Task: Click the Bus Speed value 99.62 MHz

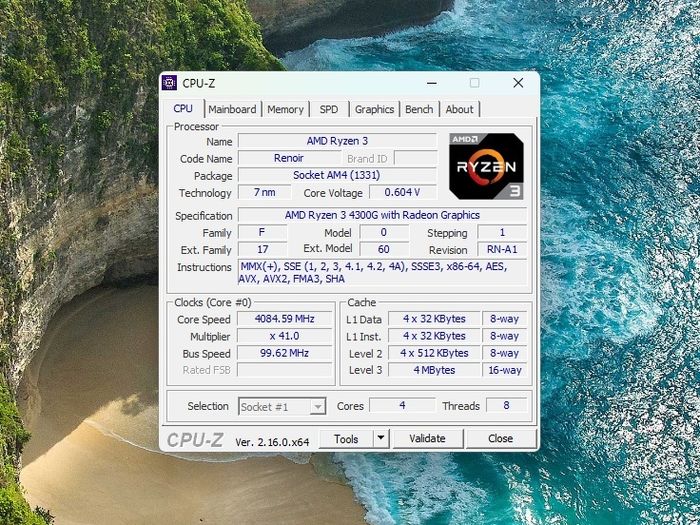Action: [x=284, y=353]
